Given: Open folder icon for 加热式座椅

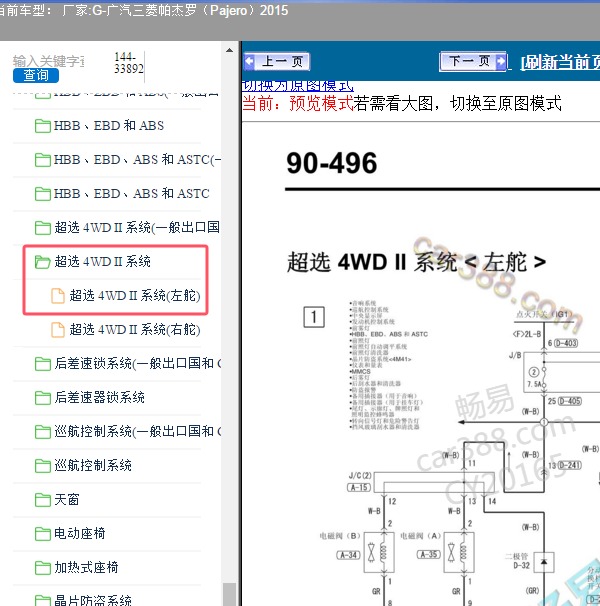Looking at the screenshot, I should [x=43, y=568].
